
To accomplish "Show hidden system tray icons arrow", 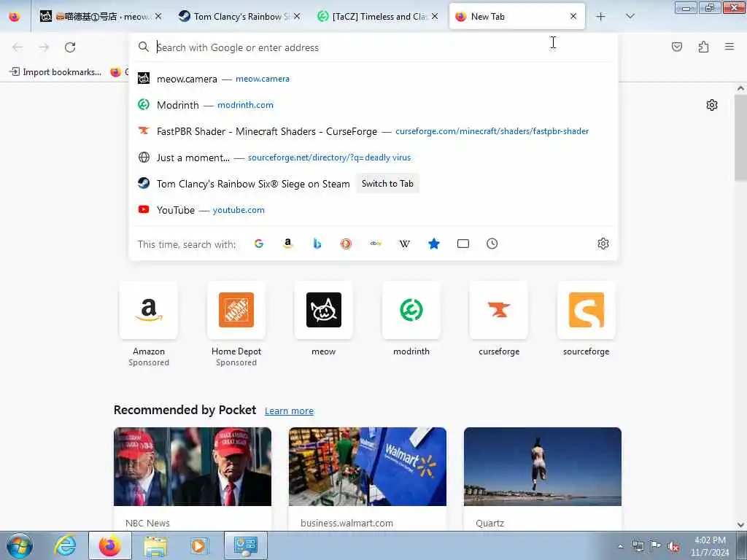I will [x=620, y=546].
